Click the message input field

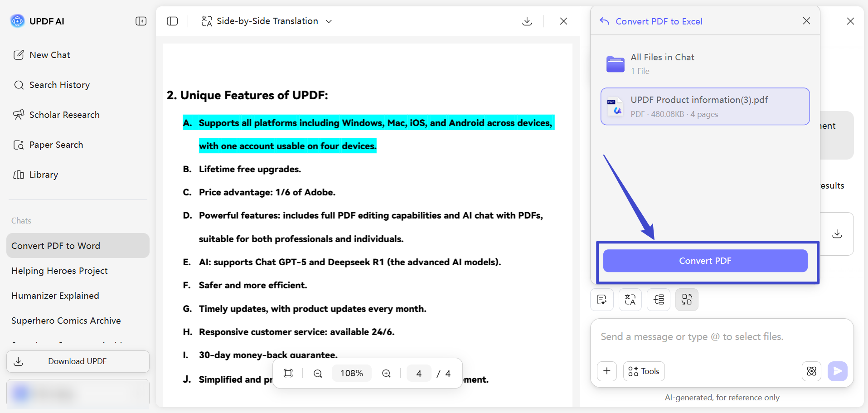pyautogui.click(x=722, y=337)
